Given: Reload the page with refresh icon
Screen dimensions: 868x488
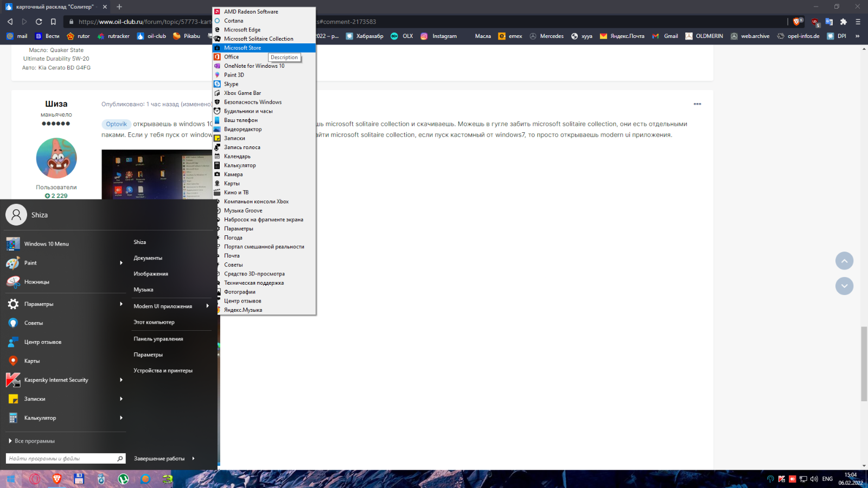Looking at the screenshot, I should (x=39, y=22).
